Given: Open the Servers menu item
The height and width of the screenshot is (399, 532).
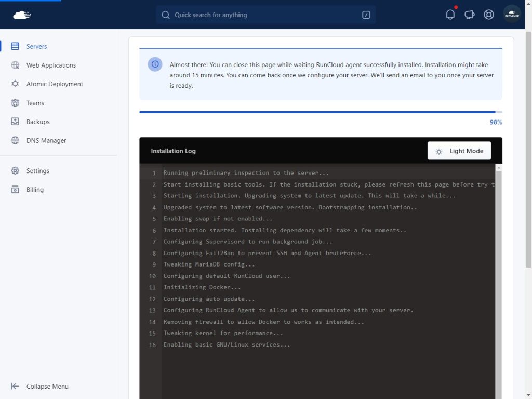Looking at the screenshot, I should 37,46.
